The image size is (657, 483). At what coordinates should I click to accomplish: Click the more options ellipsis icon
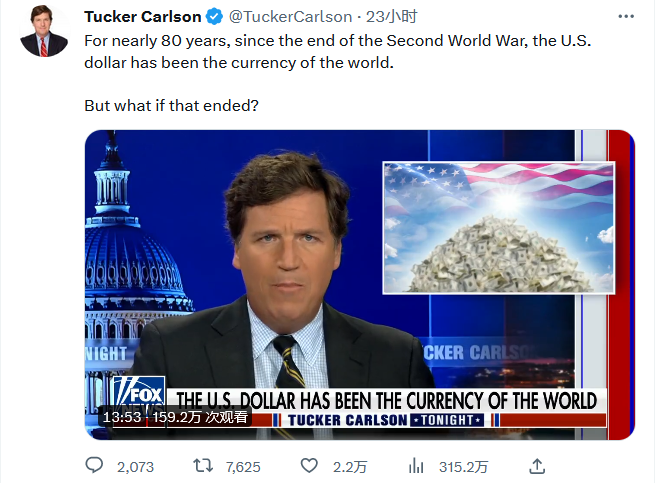(625, 17)
